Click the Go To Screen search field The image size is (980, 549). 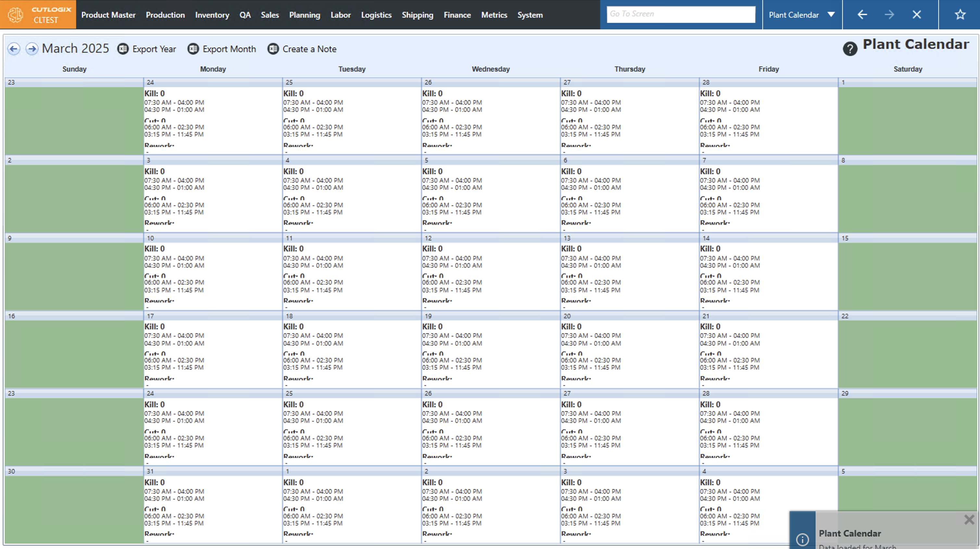[681, 14]
